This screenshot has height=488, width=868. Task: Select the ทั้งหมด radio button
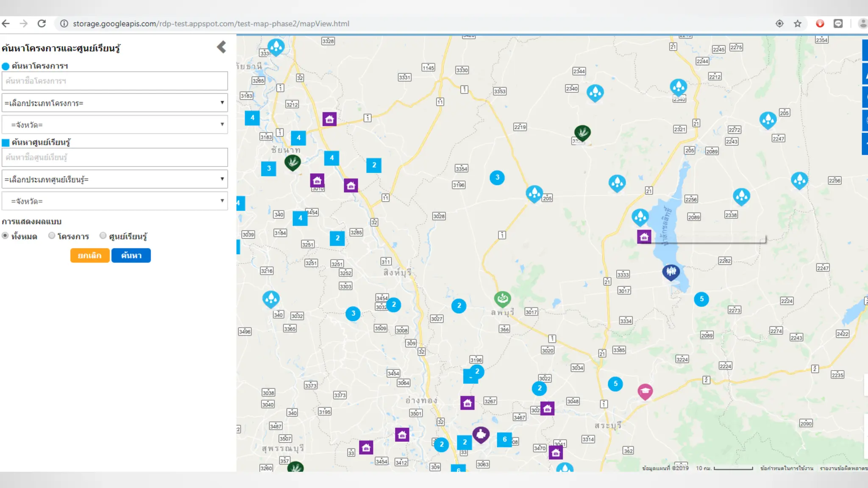[6, 236]
